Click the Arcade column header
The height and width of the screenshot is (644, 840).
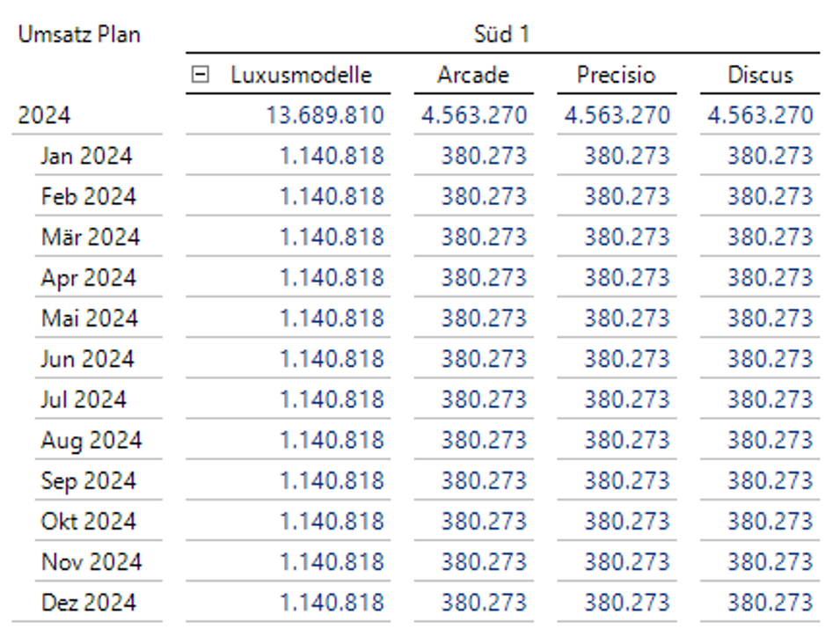point(473,76)
